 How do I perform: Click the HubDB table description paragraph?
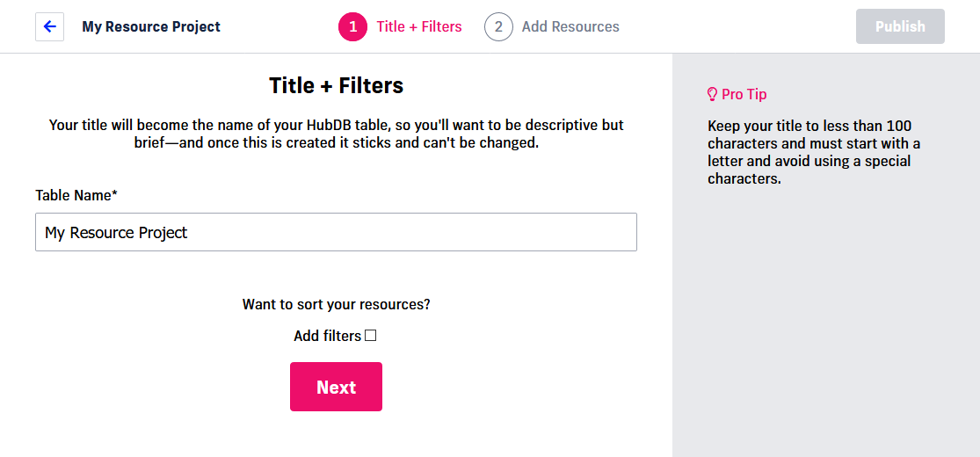point(336,134)
